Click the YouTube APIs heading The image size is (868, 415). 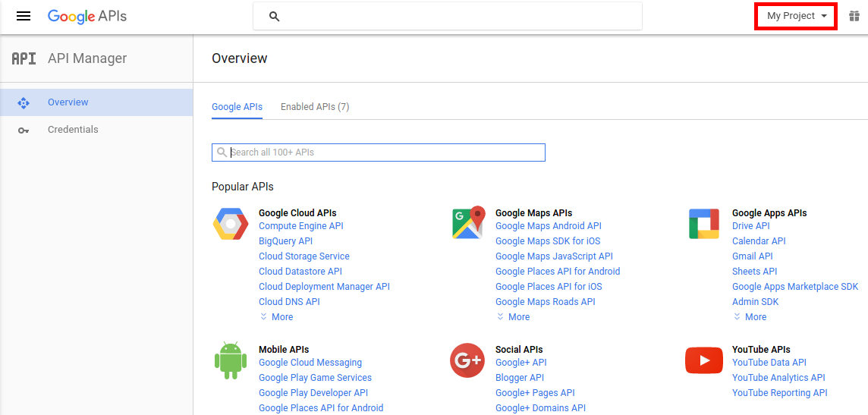coord(761,350)
